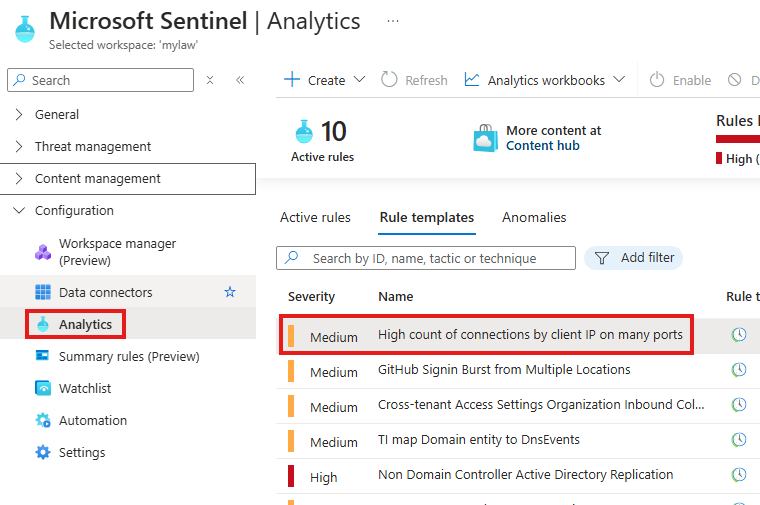The image size is (760, 505).
Task: Click the Summary rules icon
Action: (x=43, y=357)
